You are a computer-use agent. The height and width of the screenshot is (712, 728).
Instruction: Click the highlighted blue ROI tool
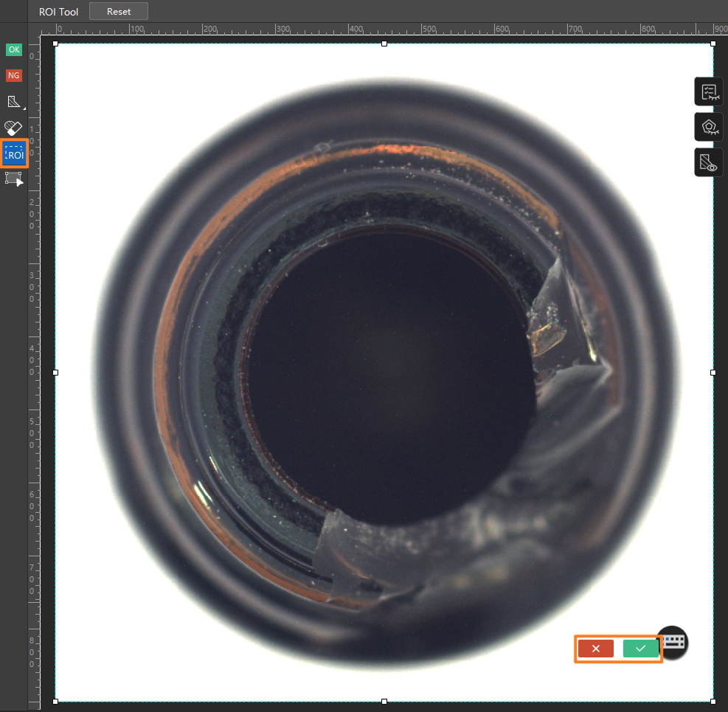point(14,153)
